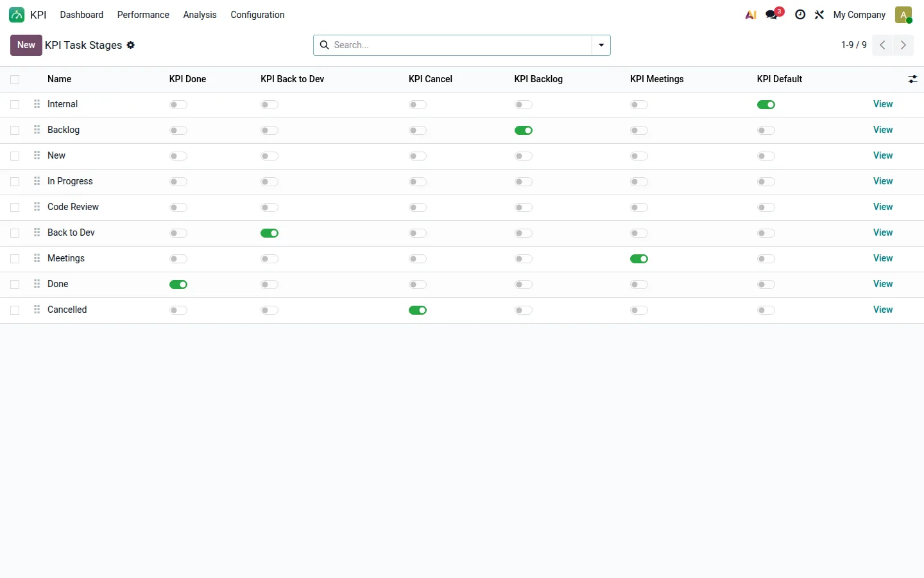The height and width of the screenshot is (578, 924).
Task: Open the activities clock icon
Action: click(x=800, y=15)
